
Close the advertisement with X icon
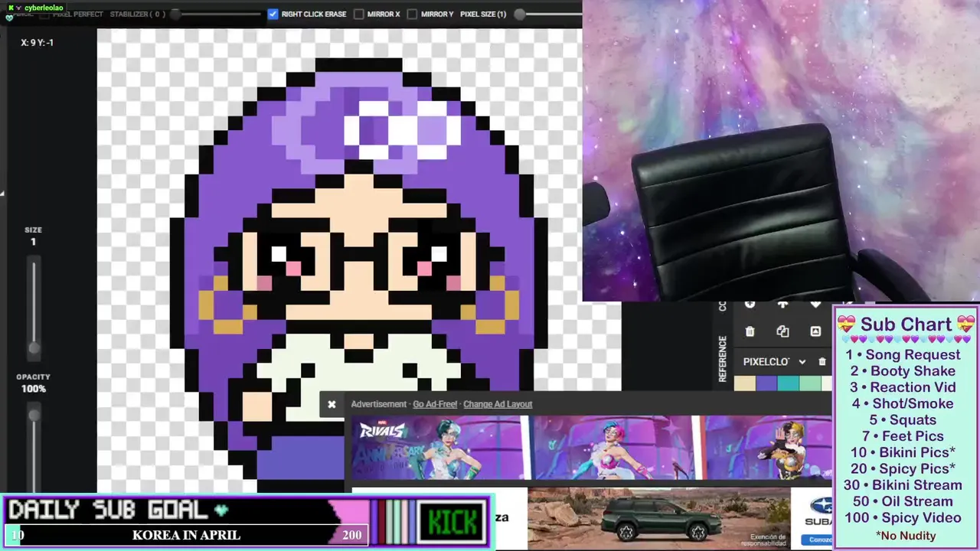point(332,404)
